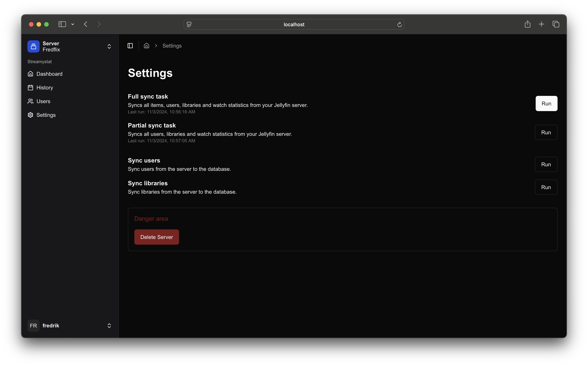Viewport: 588px width, 366px height.
Task: Open the Fredflix server switcher chevrons
Action: tap(109, 46)
